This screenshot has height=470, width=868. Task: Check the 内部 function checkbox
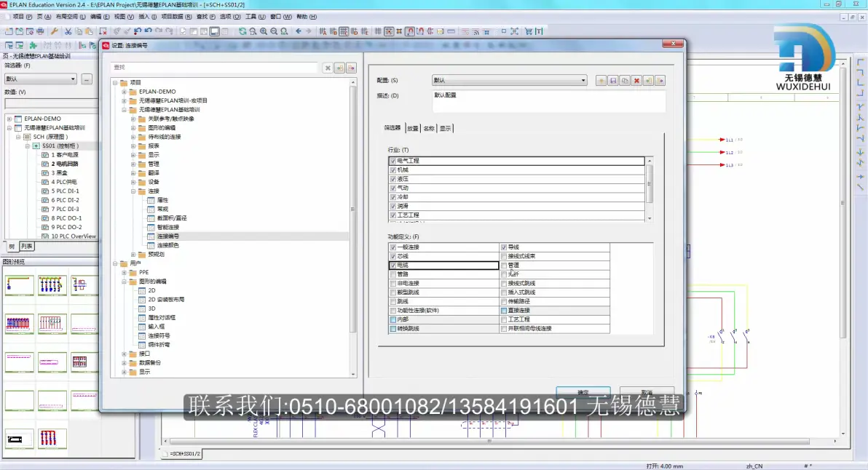click(393, 319)
